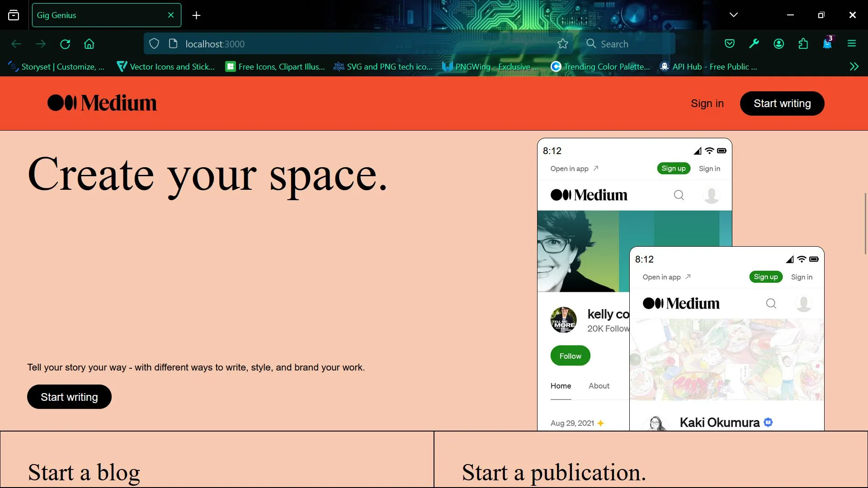
Task: Click the page's vertical scrollbar thumb
Action: pyautogui.click(x=865, y=223)
